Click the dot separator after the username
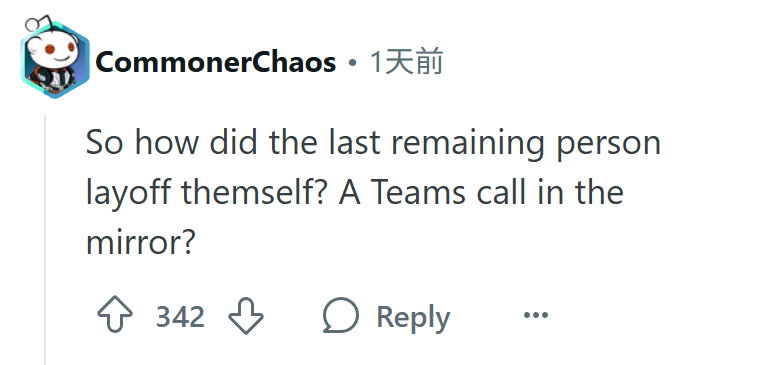 point(352,63)
